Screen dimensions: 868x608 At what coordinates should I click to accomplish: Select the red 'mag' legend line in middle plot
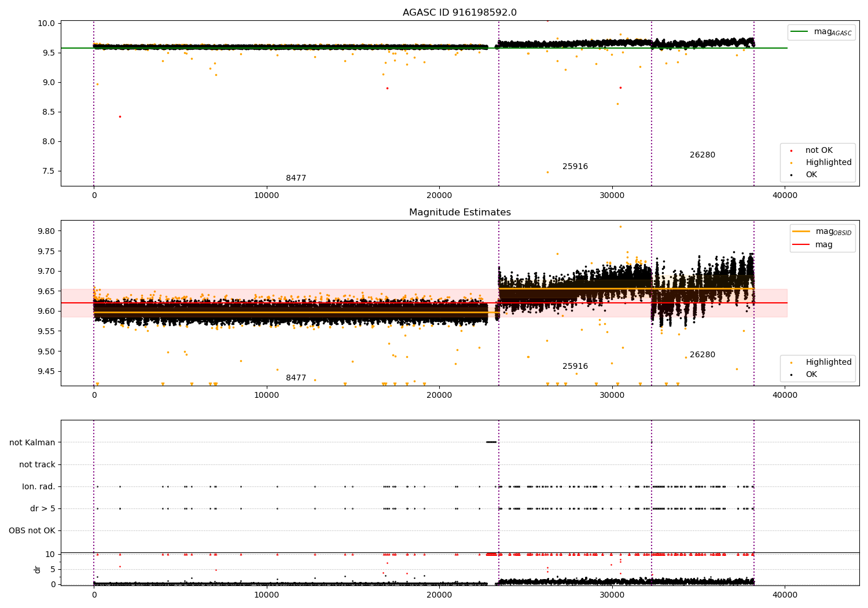[x=801, y=244]
